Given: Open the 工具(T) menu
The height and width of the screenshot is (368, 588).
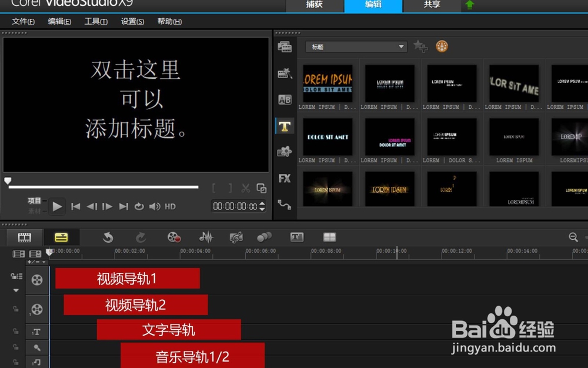Looking at the screenshot, I should [x=96, y=21].
